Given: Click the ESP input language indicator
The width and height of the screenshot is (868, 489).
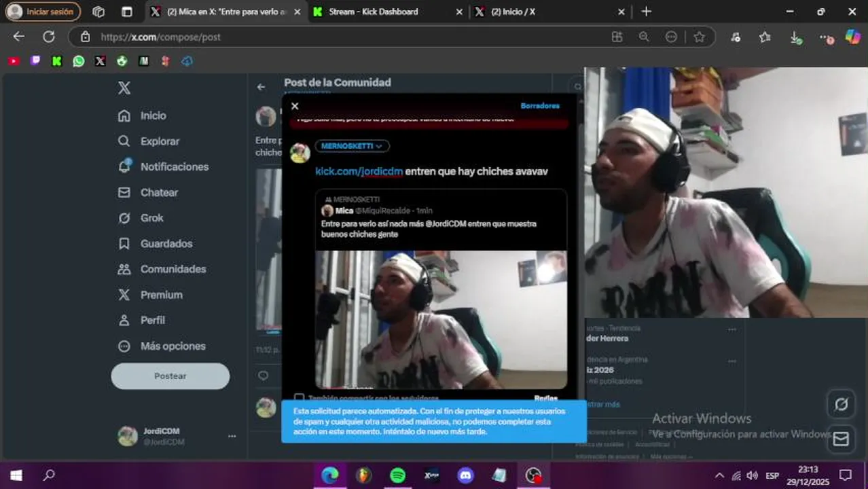Looking at the screenshot, I should (x=772, y=475).
